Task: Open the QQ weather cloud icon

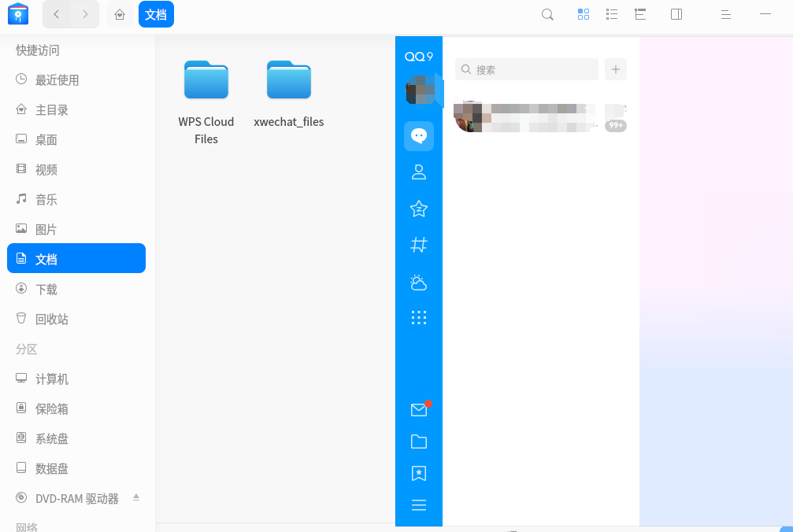Action: (x=419, y=283)
